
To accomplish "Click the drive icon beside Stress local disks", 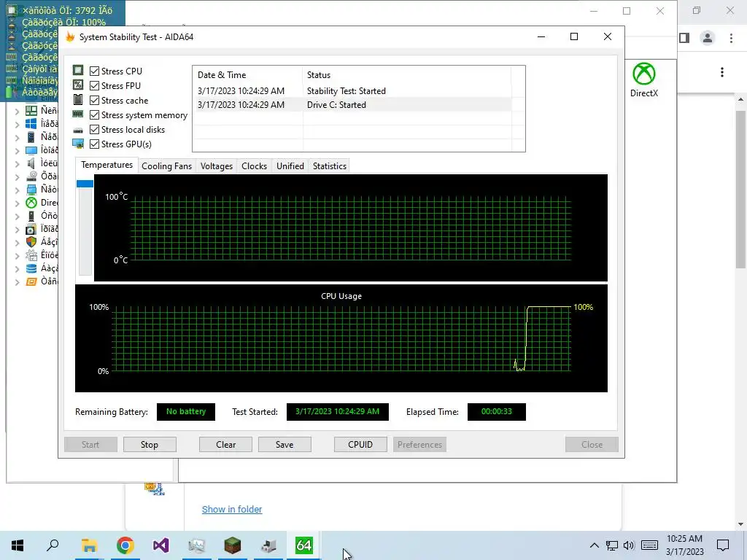I will pos(78,130).
